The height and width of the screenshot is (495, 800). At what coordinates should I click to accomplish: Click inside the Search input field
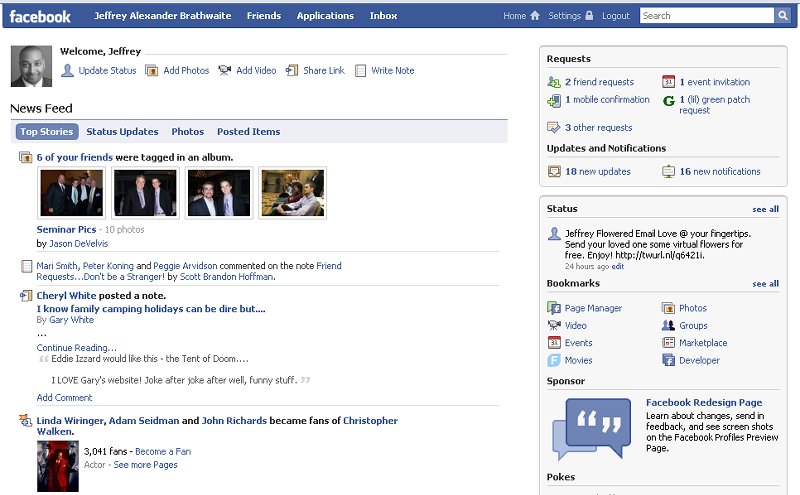point(706,16)
